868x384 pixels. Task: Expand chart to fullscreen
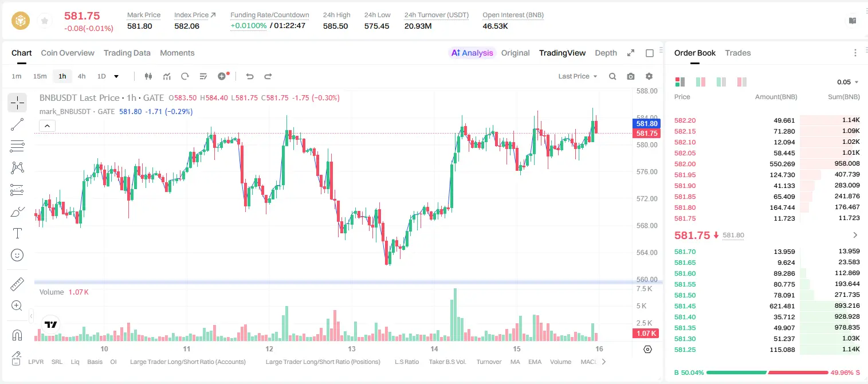pos(631,53)
